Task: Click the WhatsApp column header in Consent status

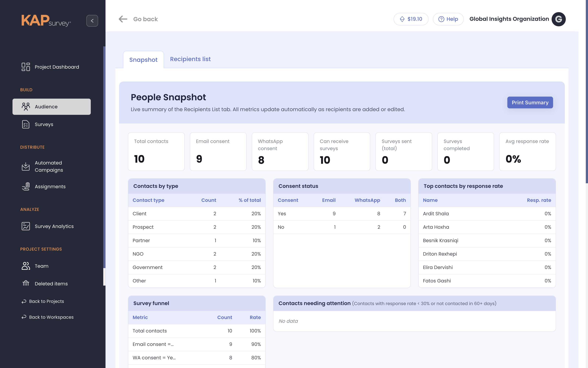Action: 367,200
